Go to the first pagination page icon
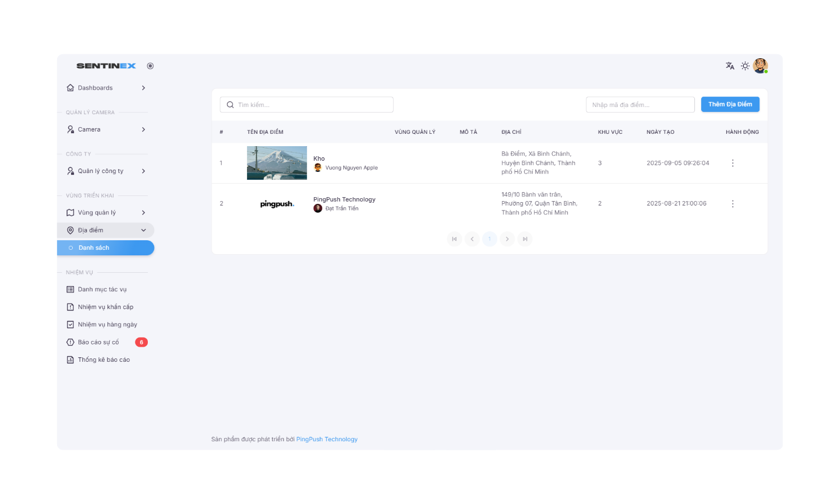This screenshot has height=504, width=840. 454,239
